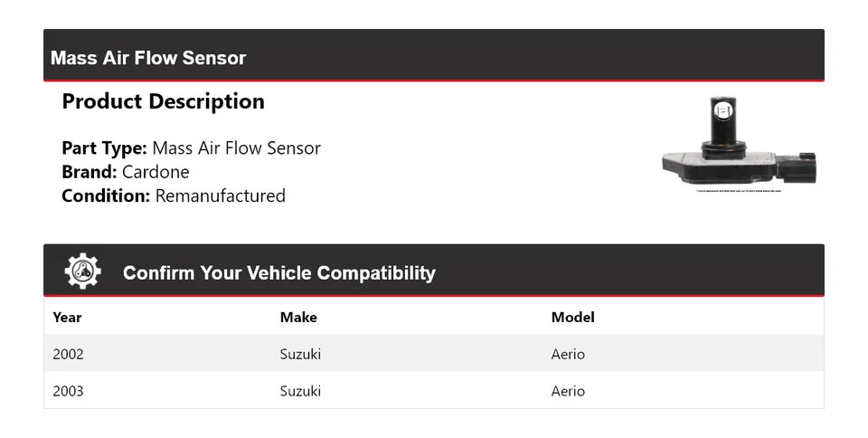Click the 'Condition:' bold label
Viewport: 868px width, 438px height.
[x=106, y=195]
